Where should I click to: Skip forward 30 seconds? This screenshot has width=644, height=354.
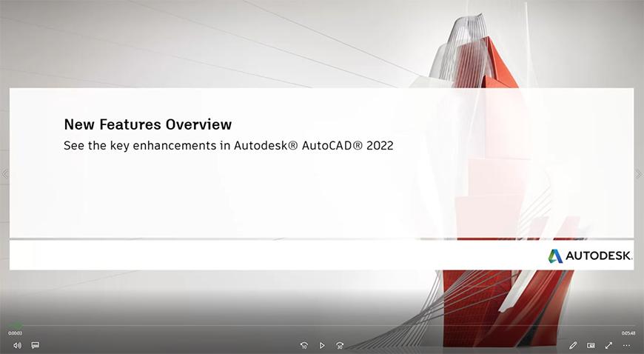340,345
